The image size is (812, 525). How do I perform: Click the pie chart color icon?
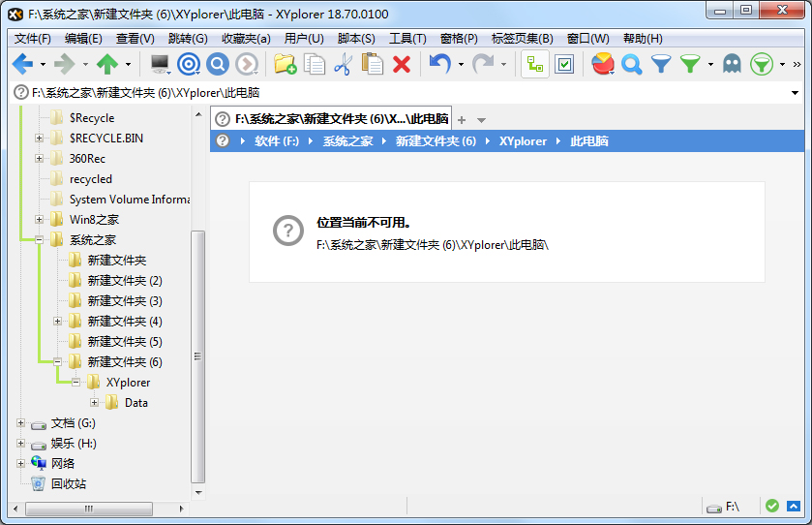pyautogui.click(x=603, y=64)
